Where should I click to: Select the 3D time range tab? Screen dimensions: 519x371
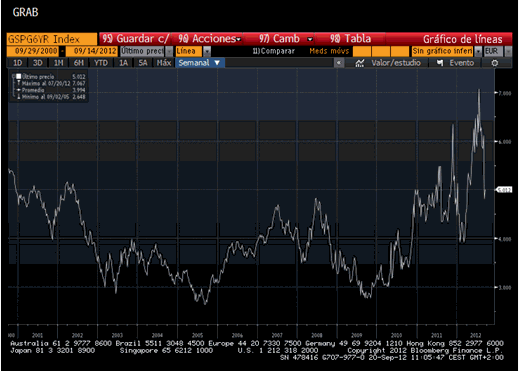(38, 63)
